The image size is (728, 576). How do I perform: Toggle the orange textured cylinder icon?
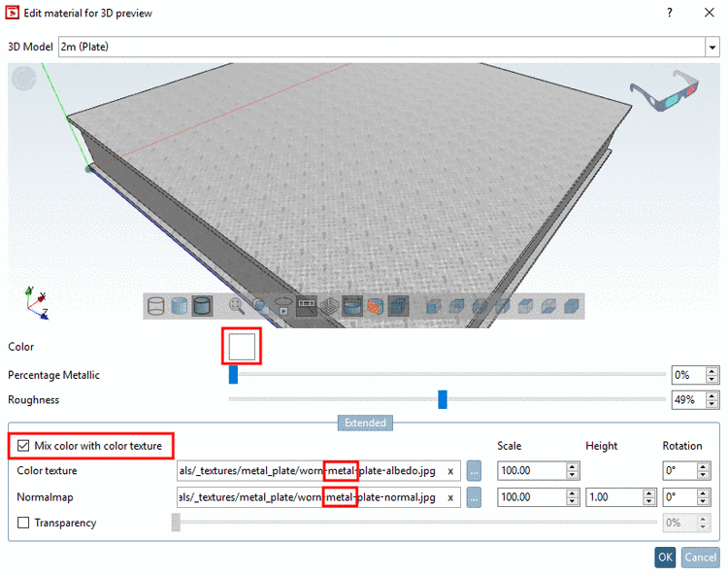375,307
